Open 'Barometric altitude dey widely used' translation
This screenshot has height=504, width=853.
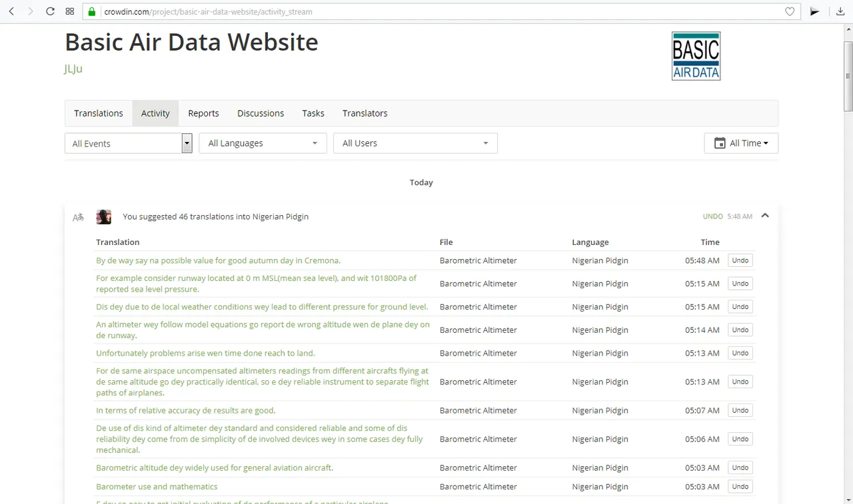pos(215,467)
